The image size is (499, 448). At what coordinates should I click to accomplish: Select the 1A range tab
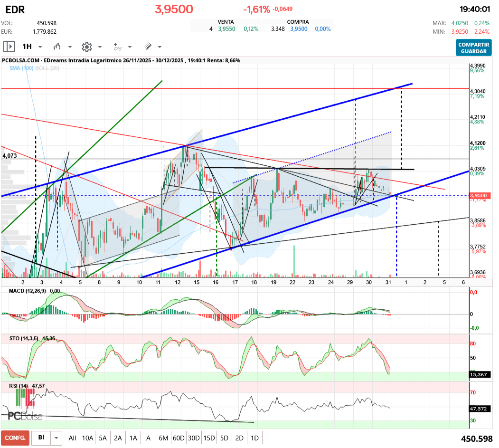(x=133, y=438)
